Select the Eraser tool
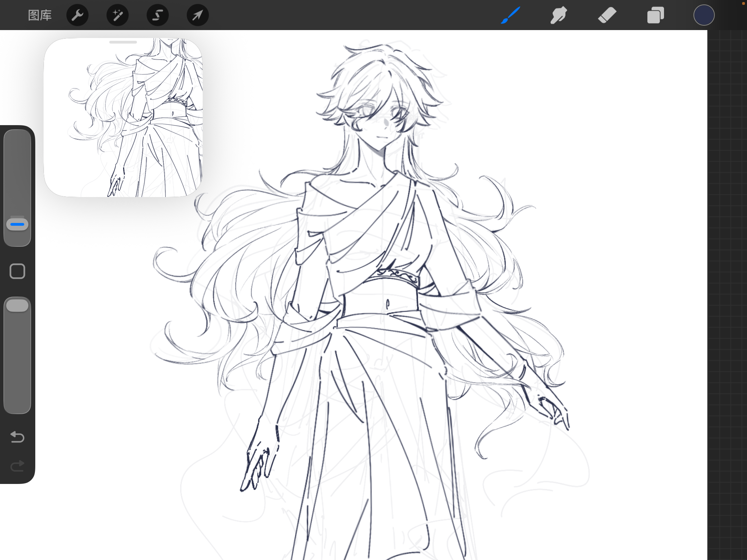 point(607,15)
